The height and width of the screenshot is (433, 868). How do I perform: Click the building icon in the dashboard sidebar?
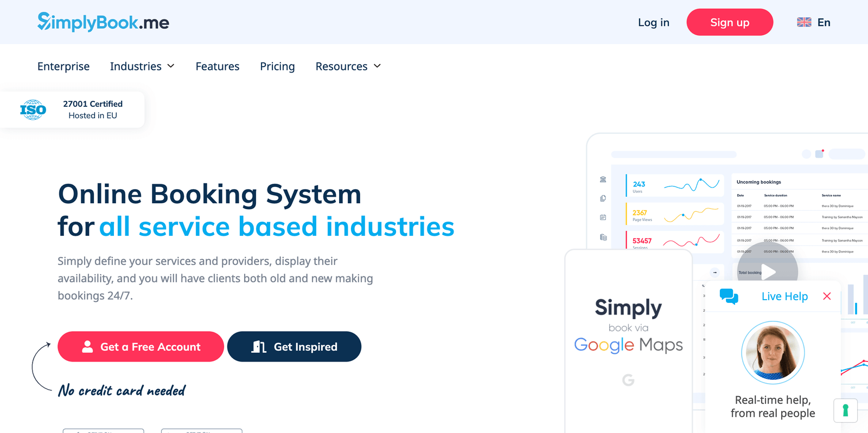point(603,179)
